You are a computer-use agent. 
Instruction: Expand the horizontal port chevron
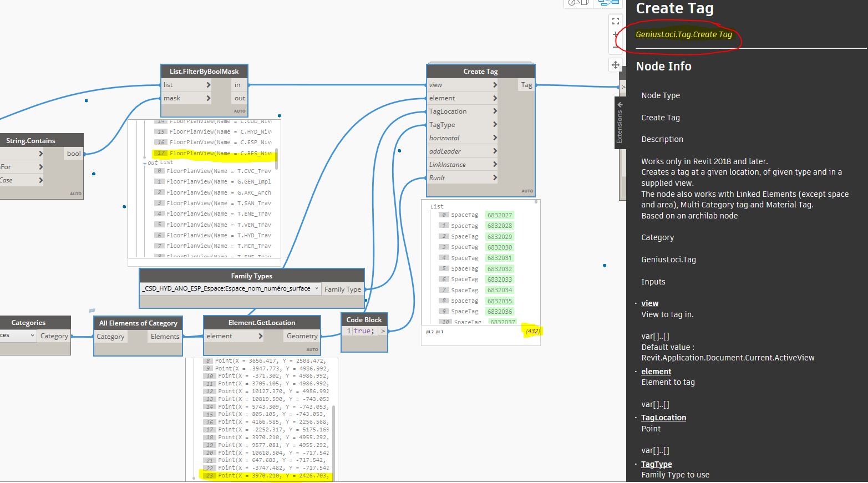click(495, 138)
